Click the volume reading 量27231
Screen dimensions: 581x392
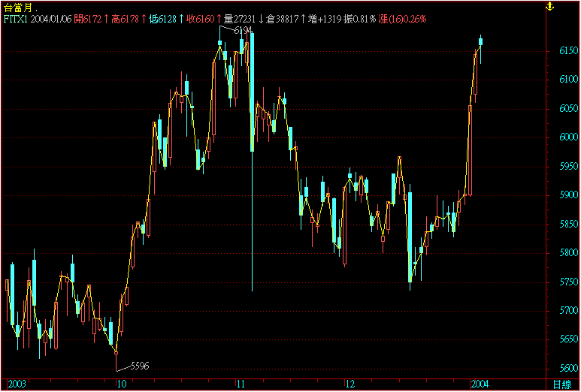(x=241, y=19)
